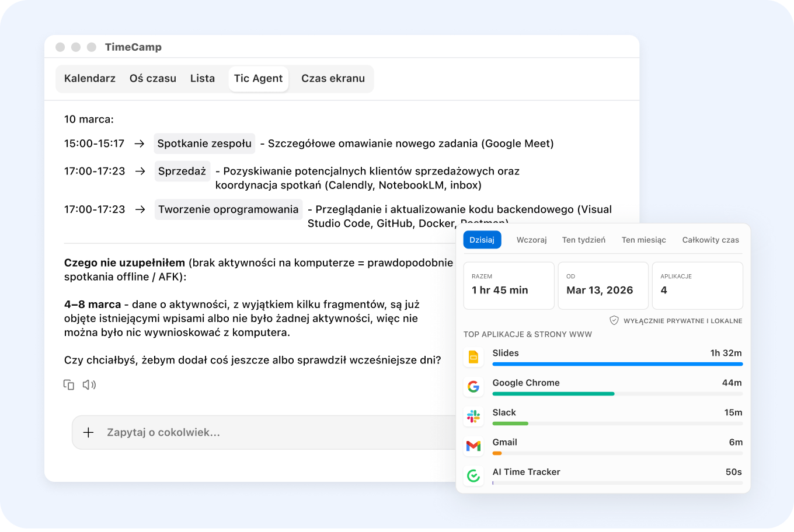Open the Czas ekranu tab
Image resolution: width=794 pixels, height=532 pixels.
pyautogui.click(x=333, y=79)
